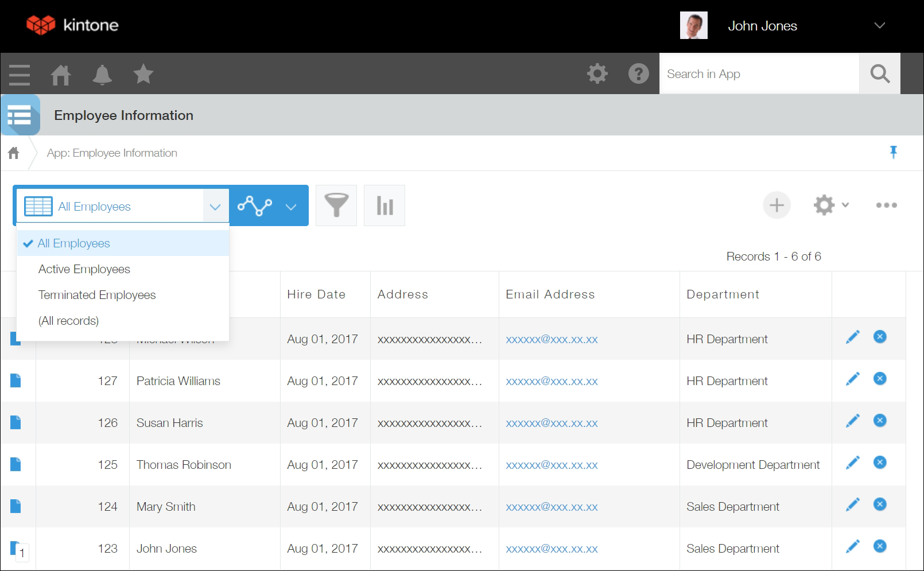Expand the app settings gear dropdown
Viewport: 924px width, 571px height.
[830, 205]
